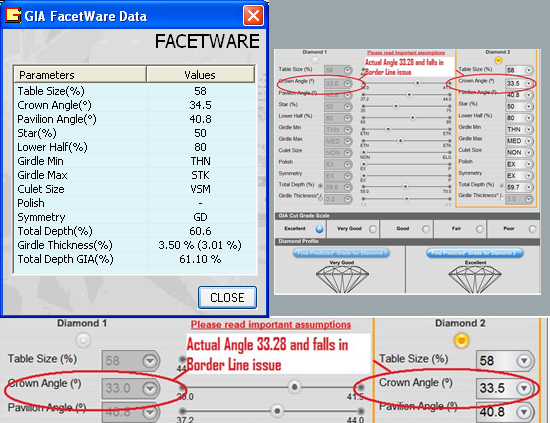Select the Diamond 1 radio button in enlarged panel
The width and height of the screenshot is (550, 423).
(83, 340)
